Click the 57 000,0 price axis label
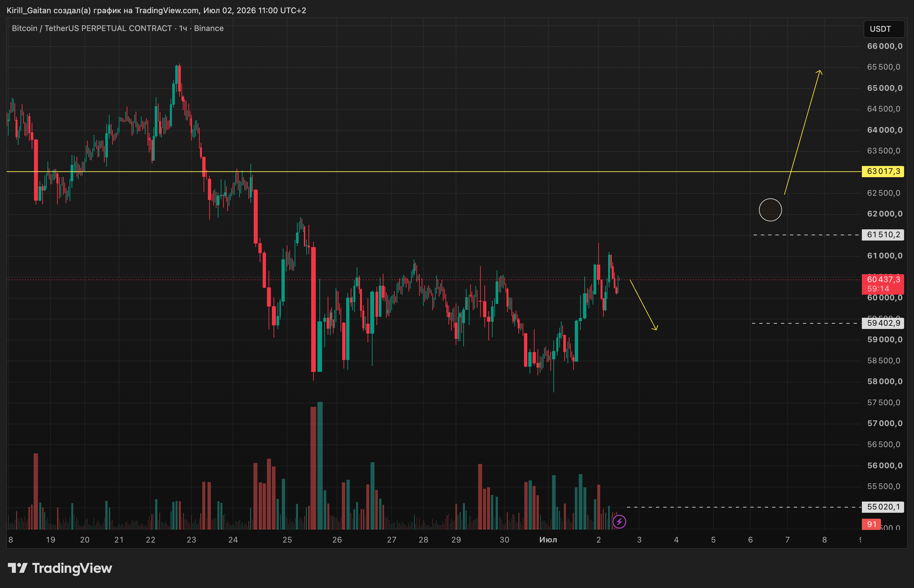Screen dimensions: 914x588 tap(885, 423)
